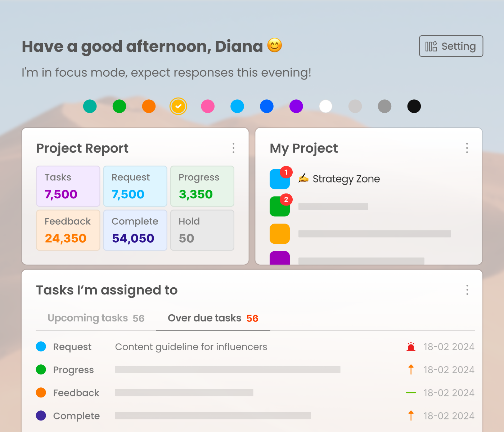Click the blue Request status dot
Image resolution: width=504 pixels, height=432 pixels.
(x=41, y=347)
